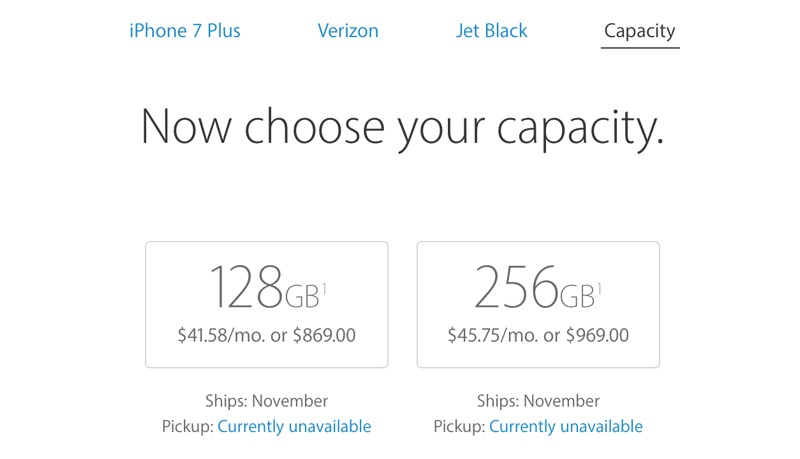
Task: Open pickup availability link under 256GB
Action: click(566, 427)
